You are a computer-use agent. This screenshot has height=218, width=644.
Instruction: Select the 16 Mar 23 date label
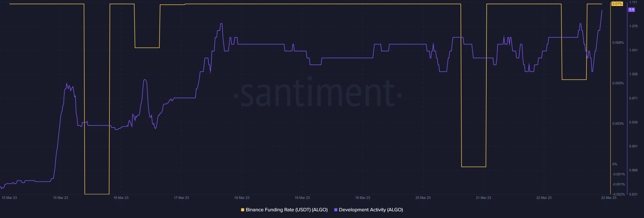121,198
